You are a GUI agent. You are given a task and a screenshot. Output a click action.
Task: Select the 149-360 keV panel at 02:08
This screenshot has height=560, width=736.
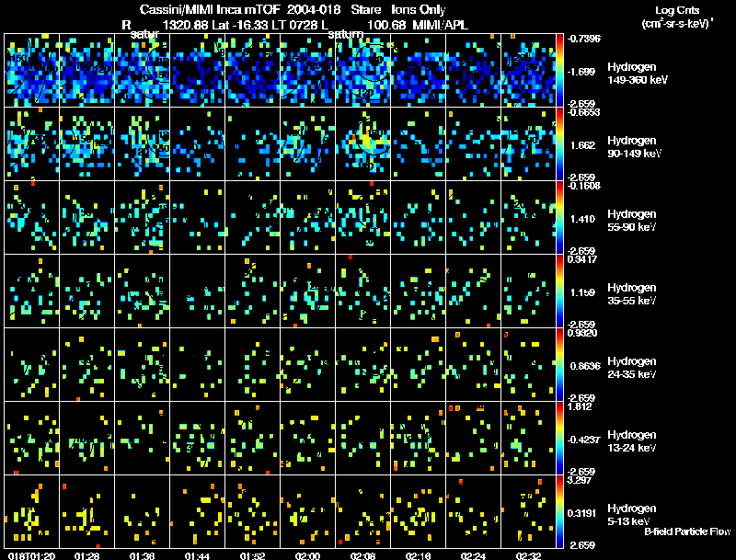pos(363,71)
